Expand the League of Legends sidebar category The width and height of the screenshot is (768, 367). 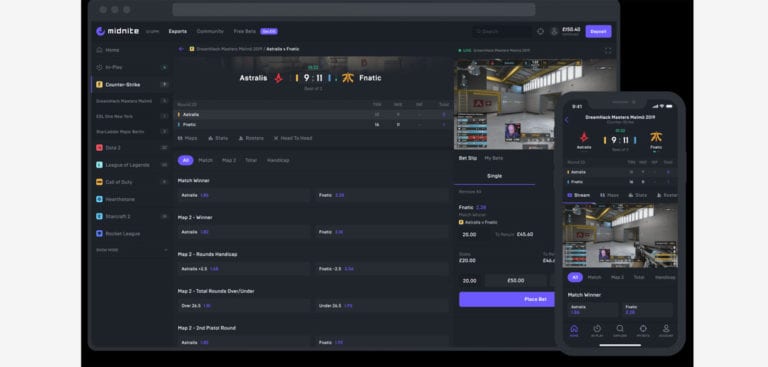pyautogui.click(x=131, y=165)
